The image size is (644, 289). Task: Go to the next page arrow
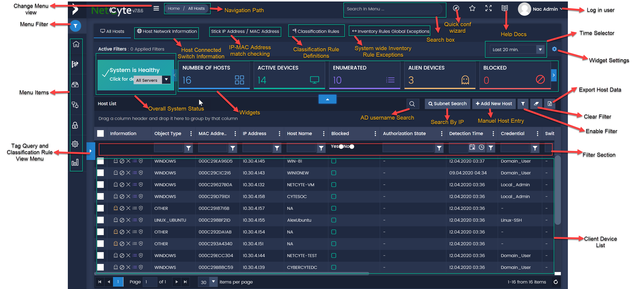pos(177,282)
